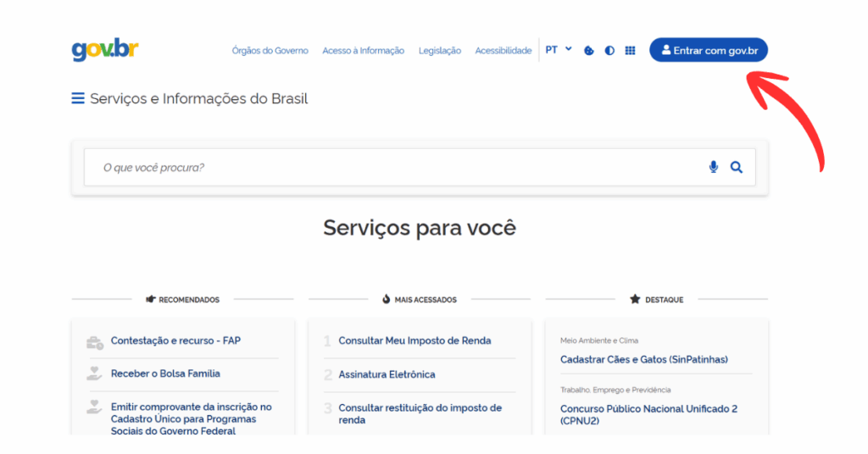The image size is (868, 454).
Task: Open the hamburger menu beside Serviços e Informações
Action: coord(78,99)
